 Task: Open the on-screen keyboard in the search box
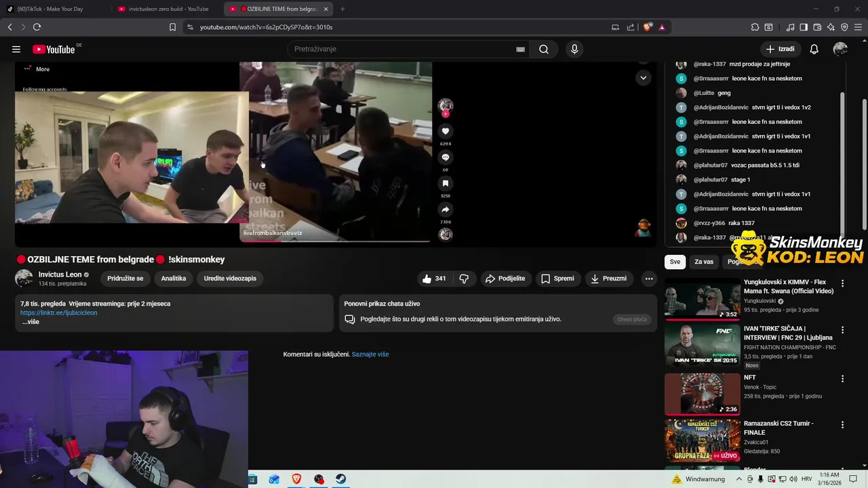pos(520,49)
